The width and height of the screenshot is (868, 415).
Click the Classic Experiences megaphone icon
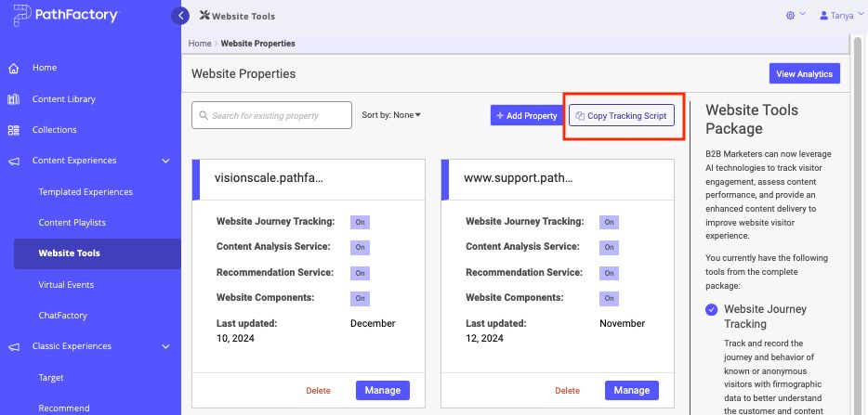(x=14, y=347)
